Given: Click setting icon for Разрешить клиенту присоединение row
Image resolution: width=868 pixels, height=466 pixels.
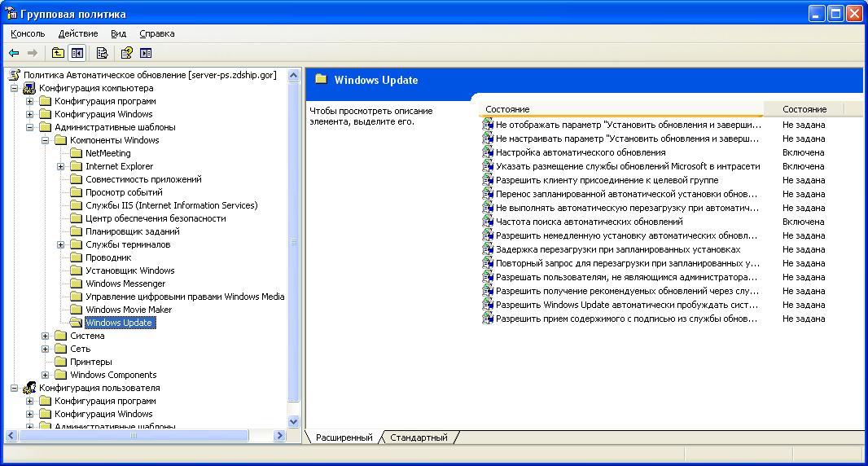Looking at the screenshot, I should 488,180.
